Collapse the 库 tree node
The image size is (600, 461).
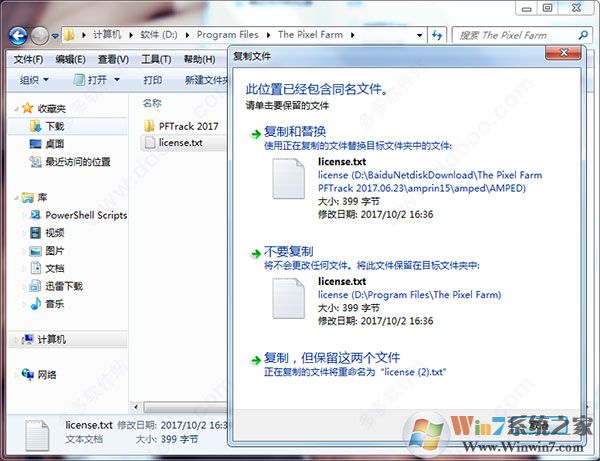(16, 198)
